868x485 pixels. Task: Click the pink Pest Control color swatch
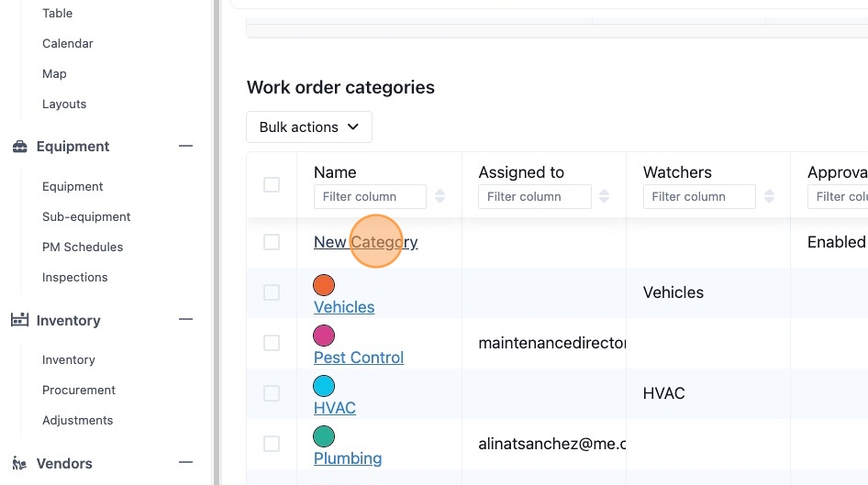(324, 336)
